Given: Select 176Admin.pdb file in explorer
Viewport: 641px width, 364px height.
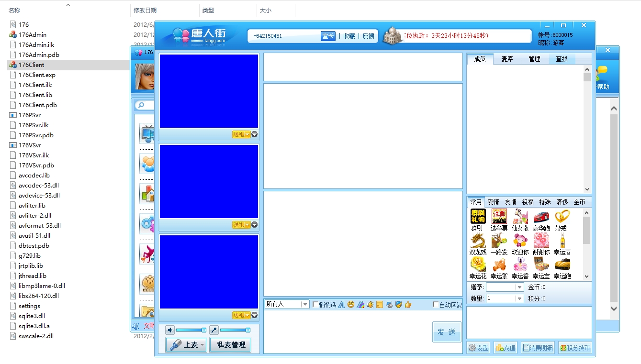Looking at the screenshot, I should coord(39,55).
